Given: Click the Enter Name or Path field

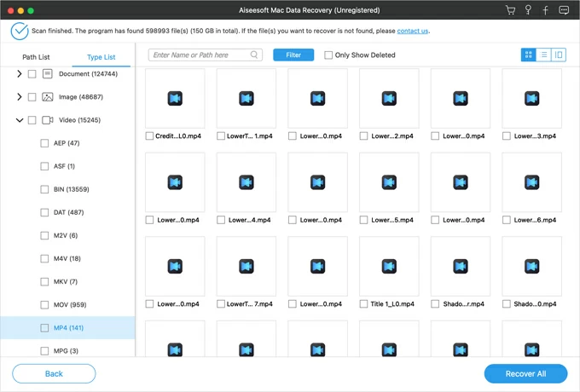Looking at the screenshot, I should [200, 55].
